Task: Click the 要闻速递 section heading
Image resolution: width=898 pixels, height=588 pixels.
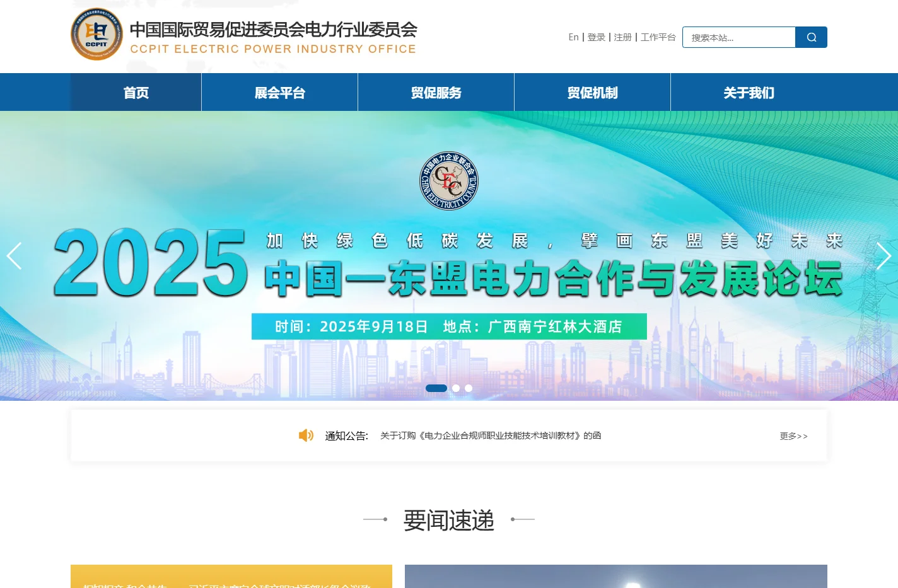Action: pos(449,521)
